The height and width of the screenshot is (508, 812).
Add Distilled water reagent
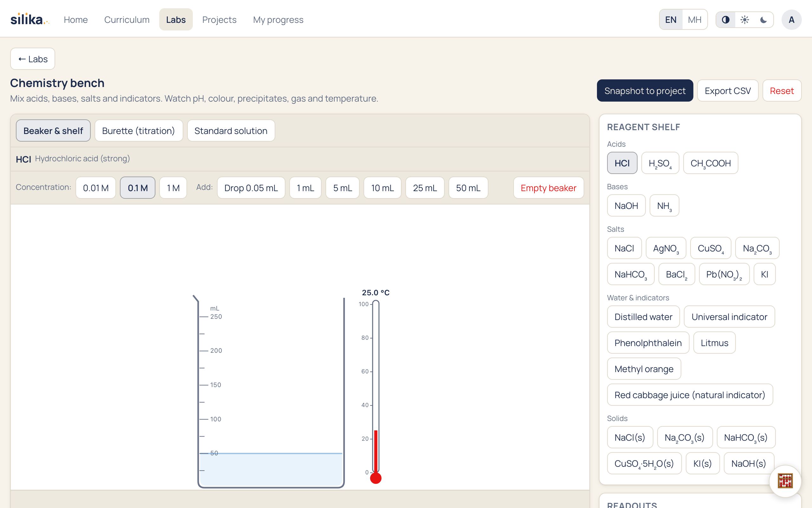click(x=643, y=317)
